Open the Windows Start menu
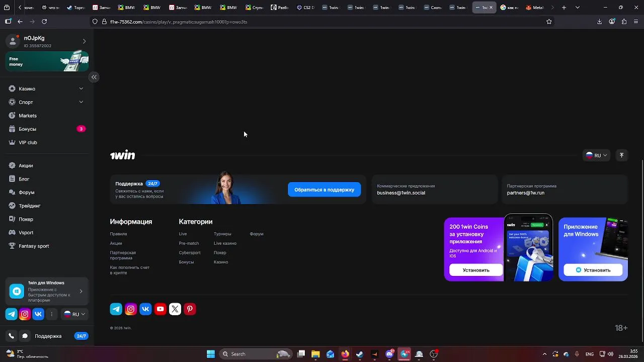 (x=211, y=354)
